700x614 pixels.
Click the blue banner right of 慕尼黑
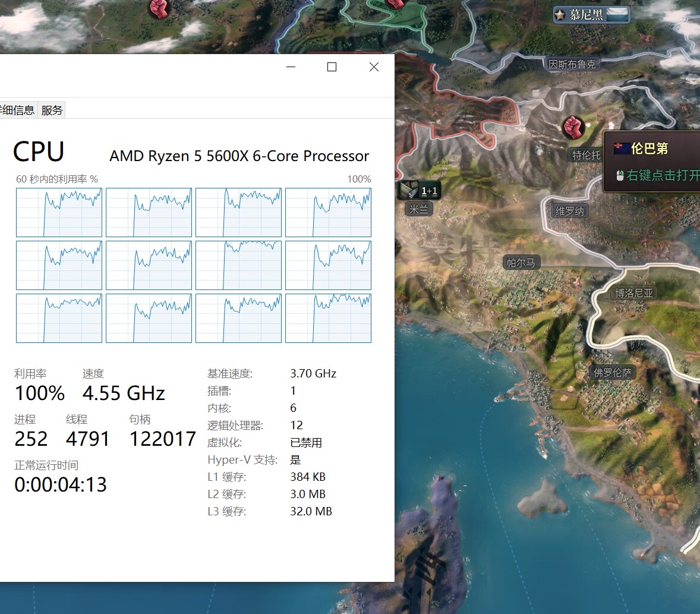point(617,14)
